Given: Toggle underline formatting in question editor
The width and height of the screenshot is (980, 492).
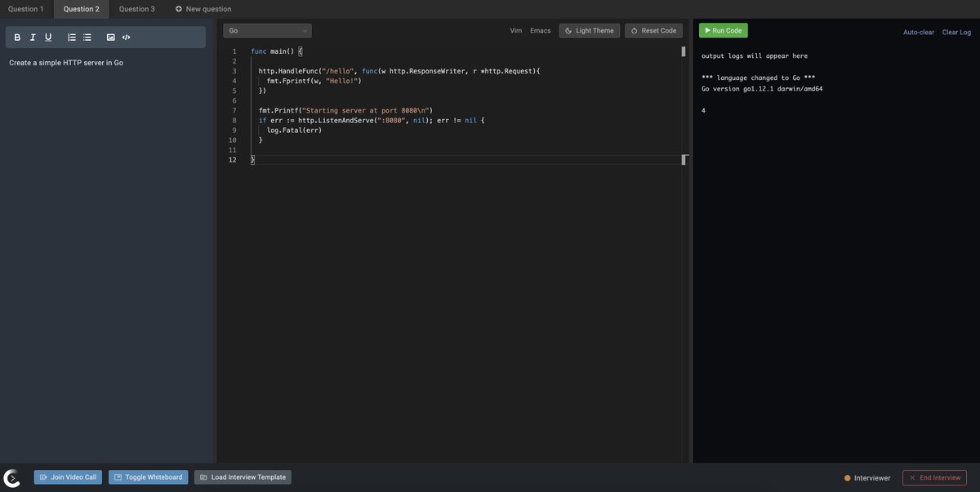Looking at the screenshot, I should tap(48, 38).
